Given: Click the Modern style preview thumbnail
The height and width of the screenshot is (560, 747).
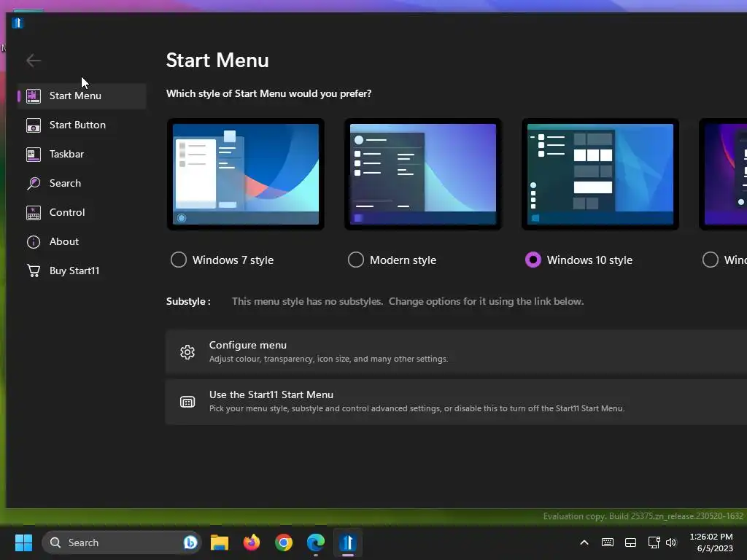Looking at the screenshot, I should [x=423, y=174].
